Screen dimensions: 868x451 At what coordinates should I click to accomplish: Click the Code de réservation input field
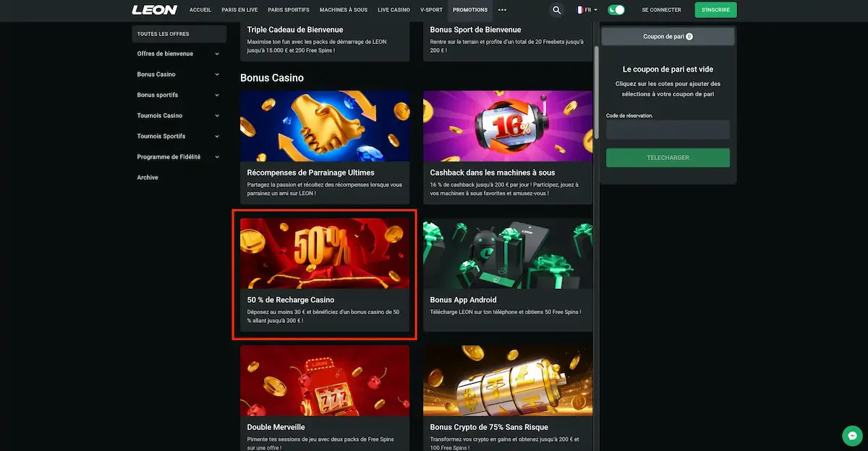(668, 130)
